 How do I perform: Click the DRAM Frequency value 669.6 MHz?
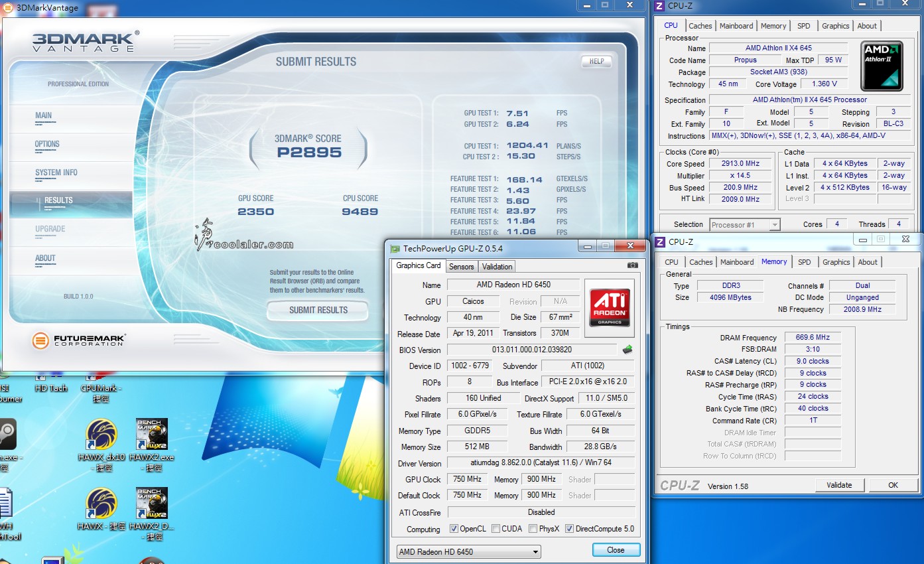coord(813,338)
